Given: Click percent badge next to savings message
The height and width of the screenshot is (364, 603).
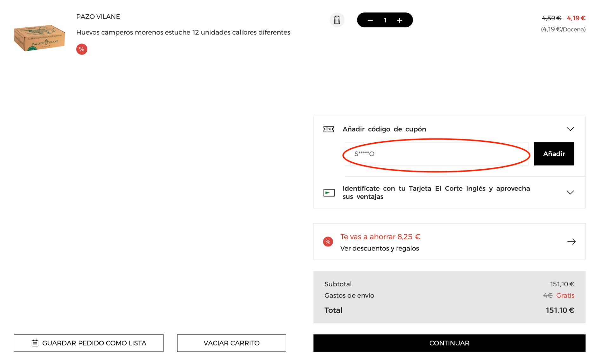Looking at the screenshot, I should tap(327, 241).
